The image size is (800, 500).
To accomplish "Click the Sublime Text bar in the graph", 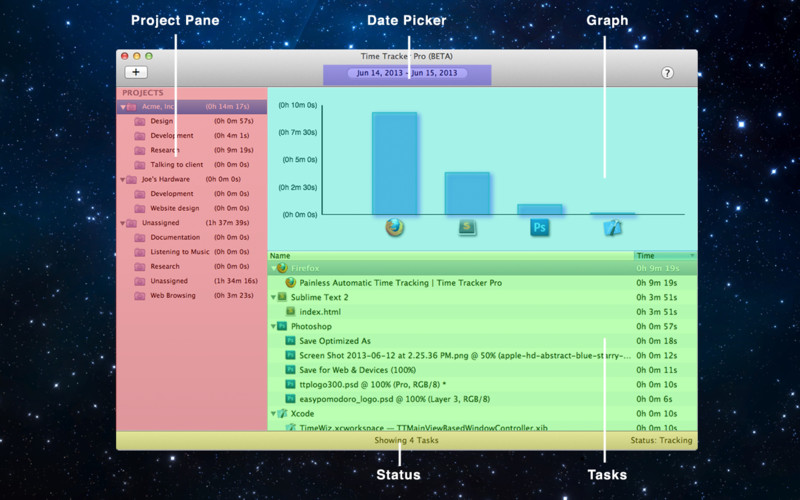I will [x=467, y=193].
